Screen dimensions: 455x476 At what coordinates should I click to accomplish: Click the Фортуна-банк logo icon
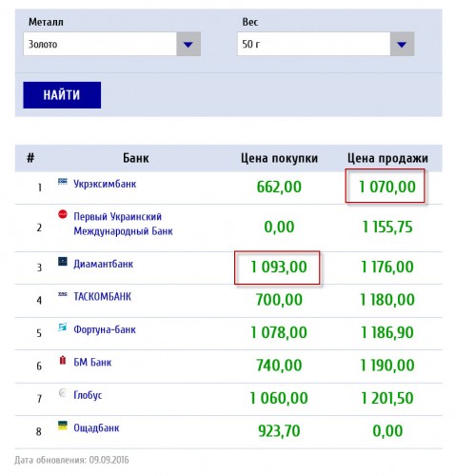pyautogui.click(x=63, y=327)
